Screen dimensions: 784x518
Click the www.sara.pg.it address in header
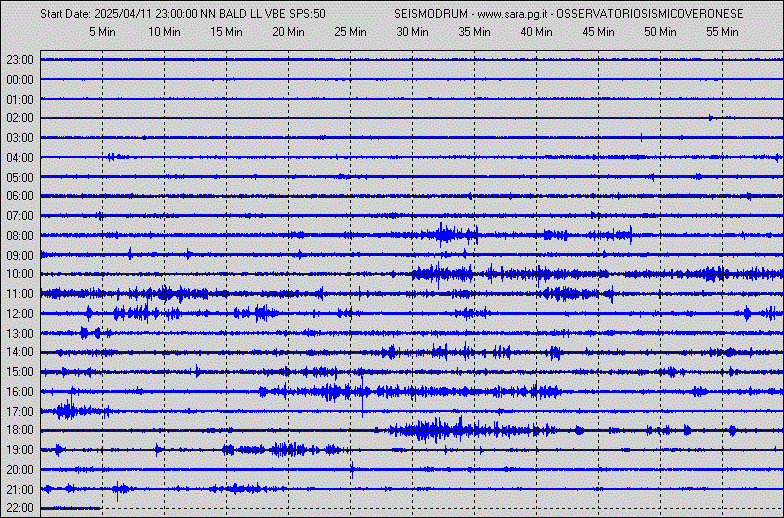click(511, 14)
